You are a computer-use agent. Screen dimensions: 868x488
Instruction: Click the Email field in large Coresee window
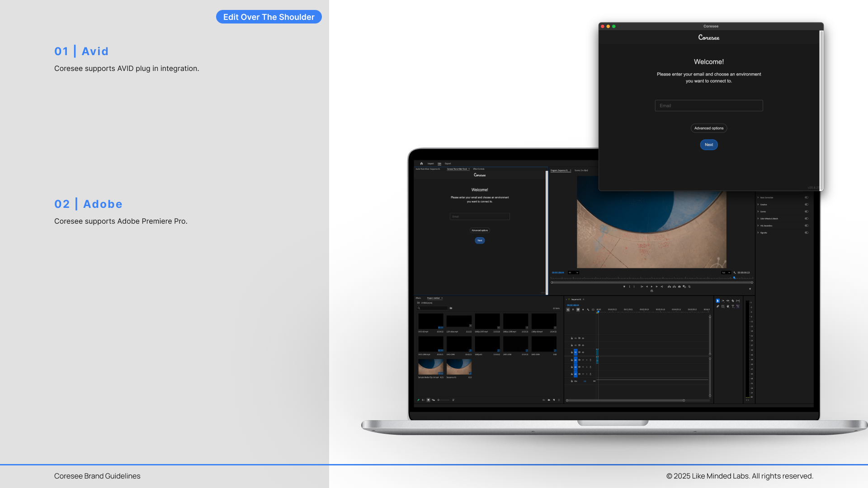click(x=709, y=106)
